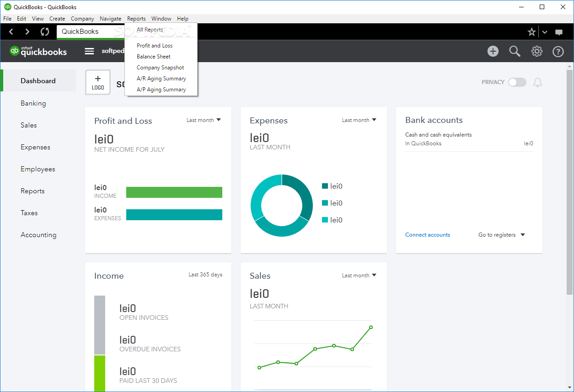574x392 pixels.
Task: Open the Edit menu
Action: 21,19
